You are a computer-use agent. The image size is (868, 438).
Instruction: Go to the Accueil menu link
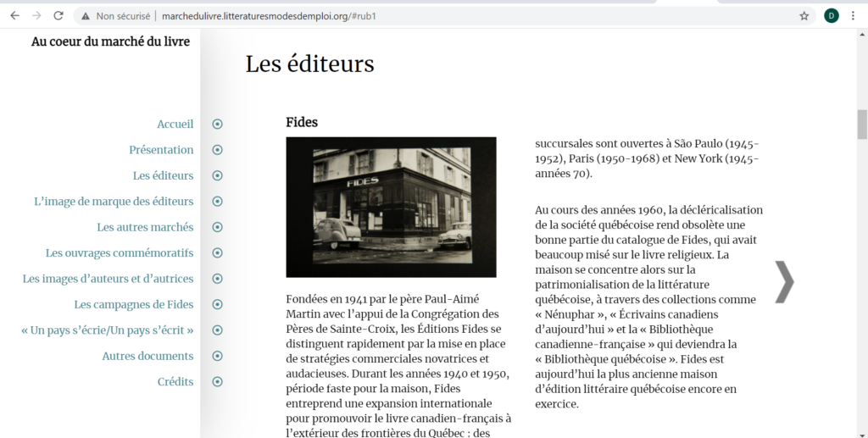click(x=175, y=124)
